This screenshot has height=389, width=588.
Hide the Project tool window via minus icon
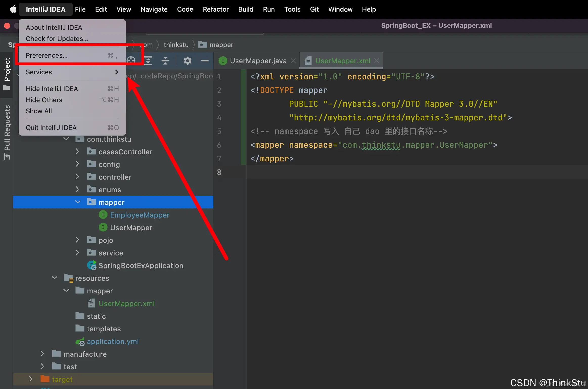[205, 60]
